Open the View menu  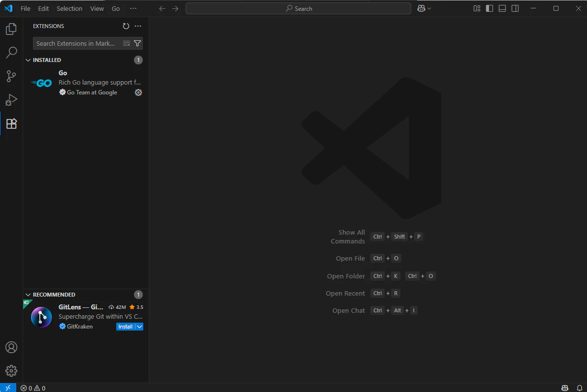click(x=97, y=8)
